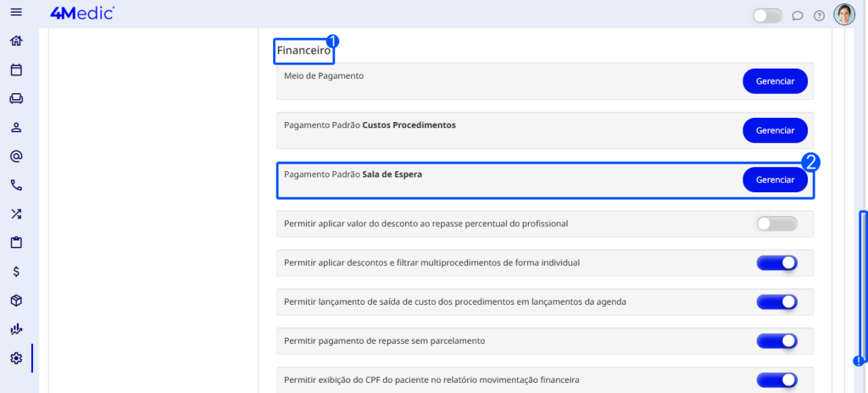Open the phone icon in sidebar
Viewport: 868px width, 393px height.
point(16,185)
